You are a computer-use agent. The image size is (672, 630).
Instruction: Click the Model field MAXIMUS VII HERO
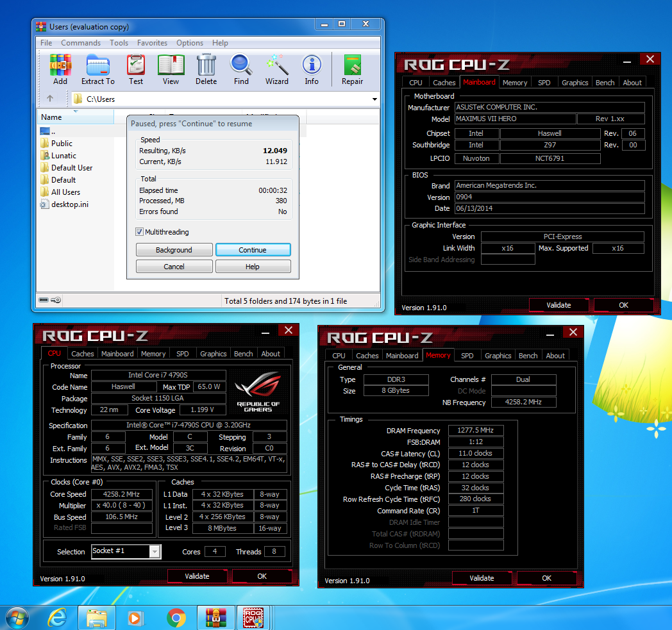coord(515,119)
